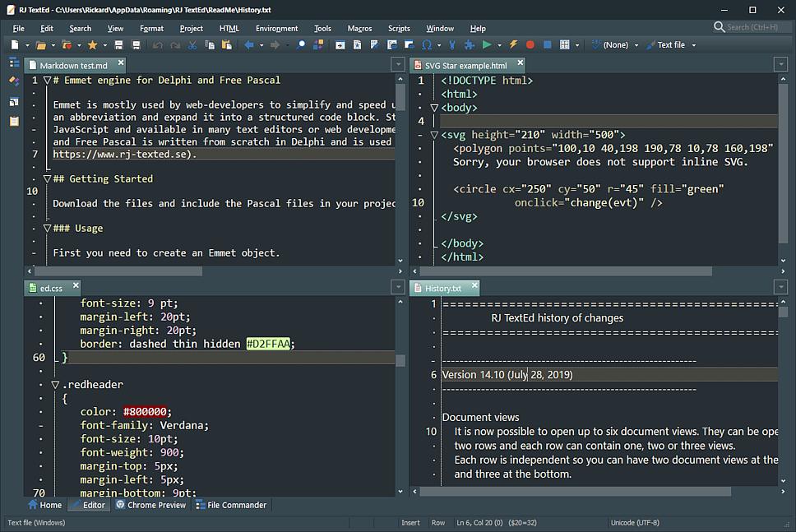The width and height of the screenshot is (796, 532).
Task: Click the Search (Ctrl+H) input field
Action: tap(752, 27)
